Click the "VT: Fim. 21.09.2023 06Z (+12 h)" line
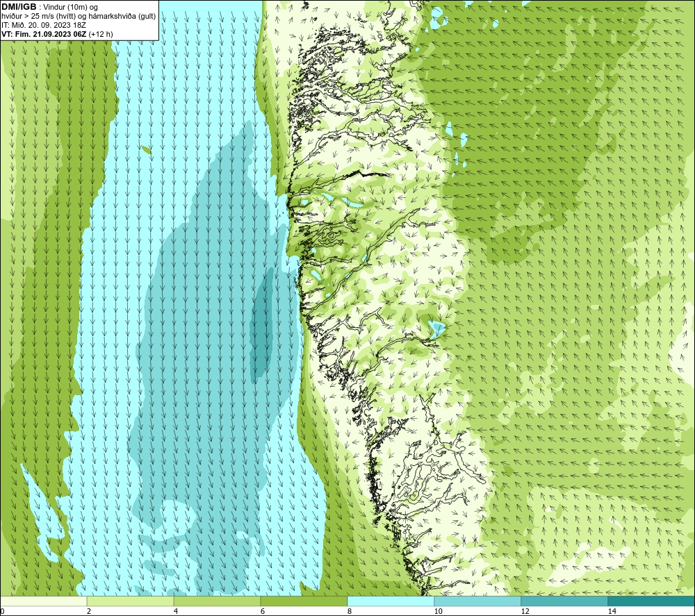The image size is (695, 616). (57, 34)
